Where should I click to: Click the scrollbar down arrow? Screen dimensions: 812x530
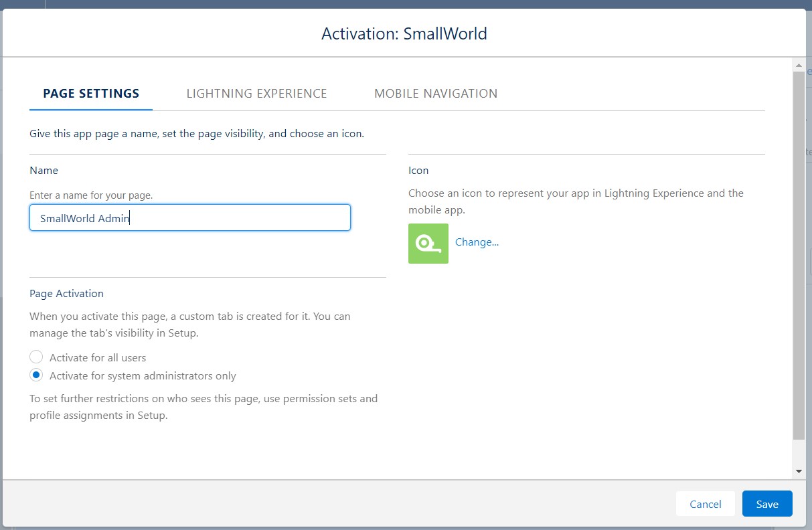click(x=798, y=470)
